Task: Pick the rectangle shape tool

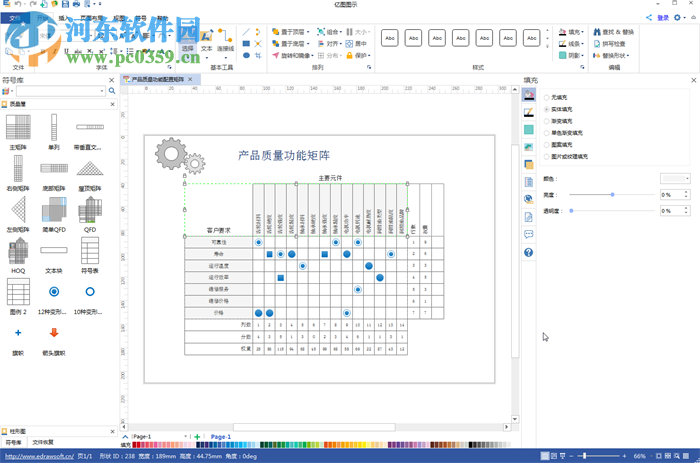Action: (x=246, y=44)
